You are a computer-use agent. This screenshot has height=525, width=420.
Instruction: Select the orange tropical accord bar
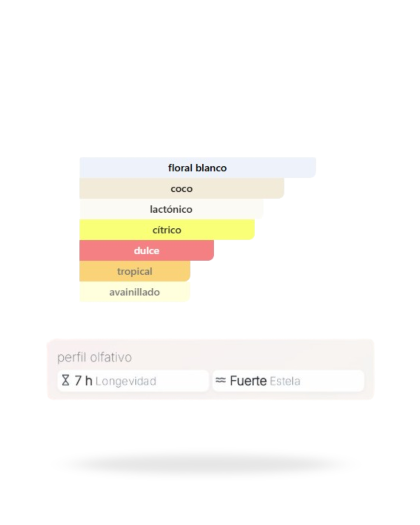[135, 271]
